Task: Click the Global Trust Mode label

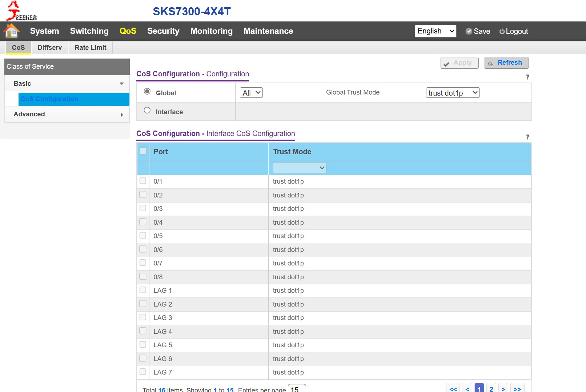Action: pyautogui.click(x=353, y=92)
